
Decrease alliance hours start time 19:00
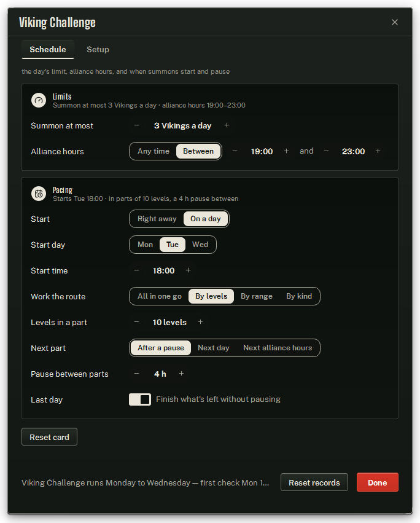(x=235, y=151)
